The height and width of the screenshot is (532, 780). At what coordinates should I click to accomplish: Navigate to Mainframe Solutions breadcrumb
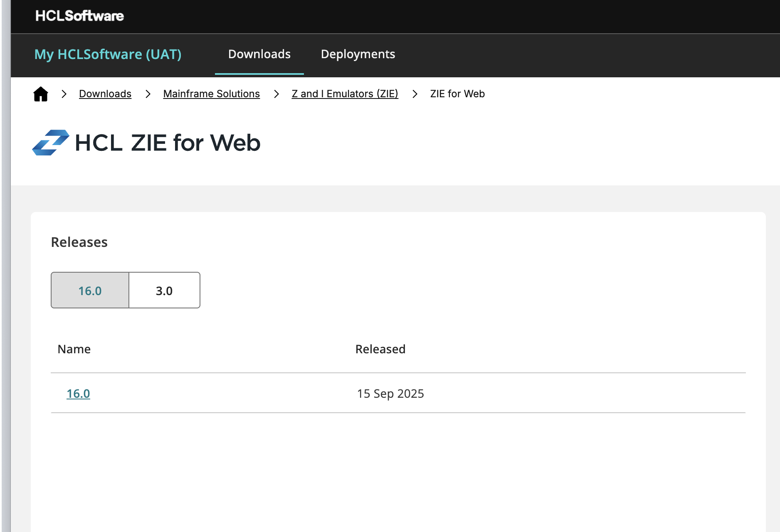click(x=211, y=94)
